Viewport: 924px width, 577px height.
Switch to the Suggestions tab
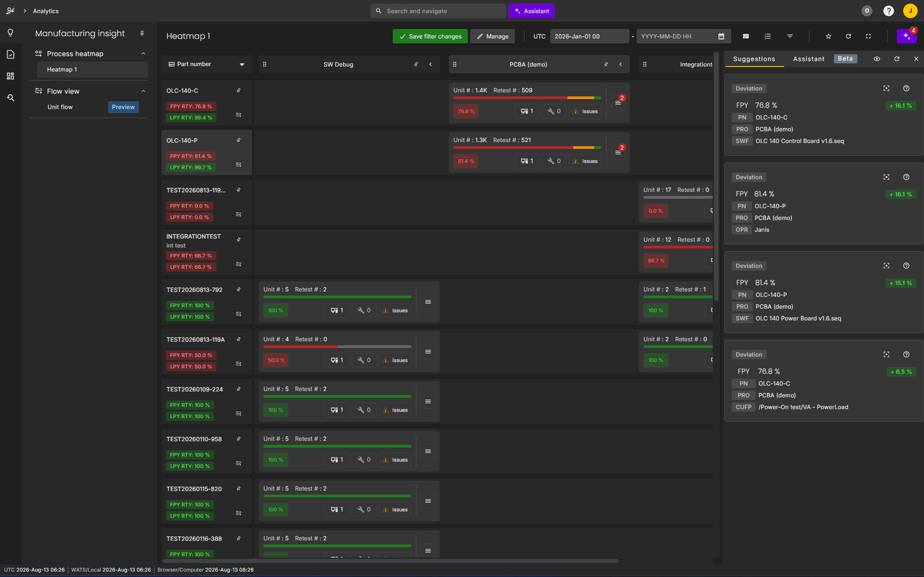[754, 59]
